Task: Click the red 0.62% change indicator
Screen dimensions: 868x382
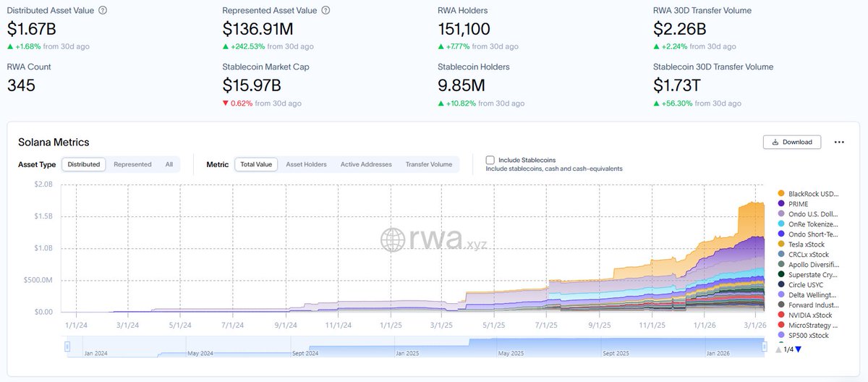Action: tap(237, 103)
